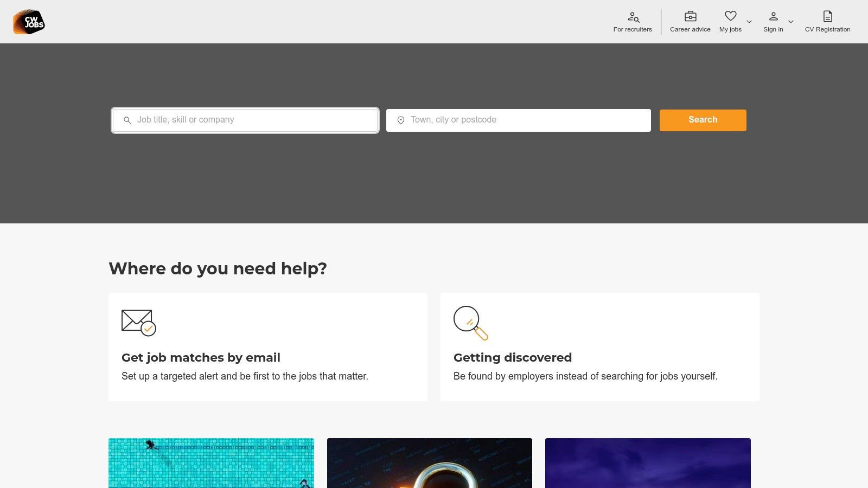Click the magnifying glass Getting discovered icon
The width and height of the screenshot is (868, 488).
pos(470,323)
